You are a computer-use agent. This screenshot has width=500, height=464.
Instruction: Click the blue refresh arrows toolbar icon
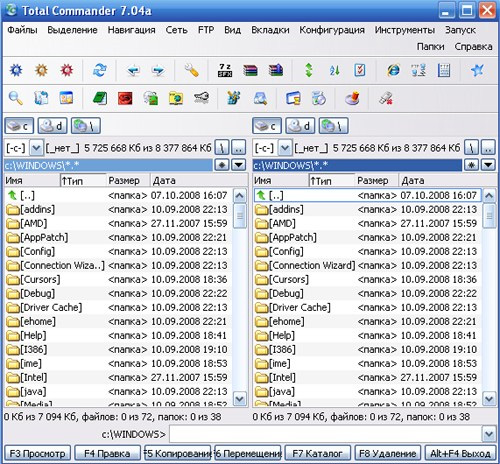click(99, 70)
